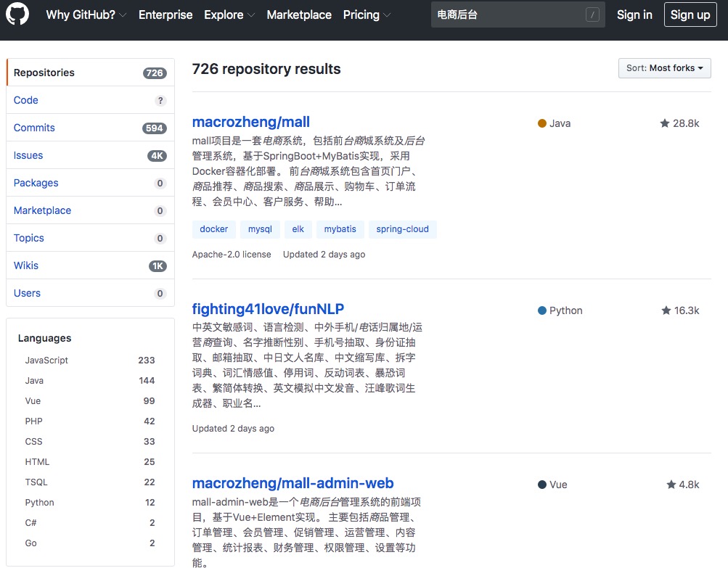Screen dimensions: 728x568
Task: Open the Enterprise page
Action: pyautogui.click(x=165, y=15)
